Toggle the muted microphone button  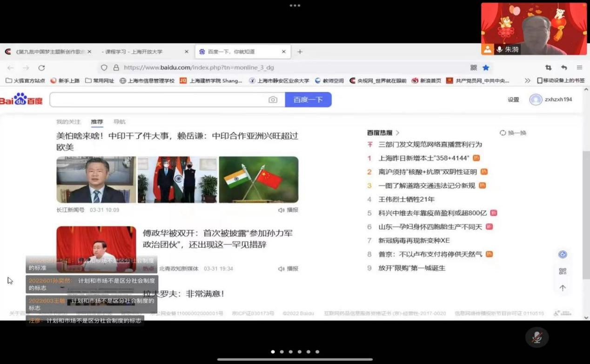click(x=536, y=337)
